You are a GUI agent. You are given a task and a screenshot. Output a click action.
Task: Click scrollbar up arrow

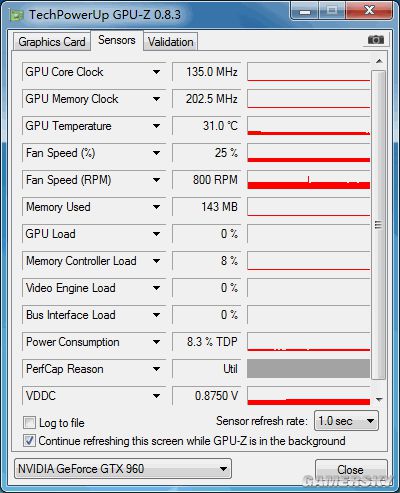(379, 61)
